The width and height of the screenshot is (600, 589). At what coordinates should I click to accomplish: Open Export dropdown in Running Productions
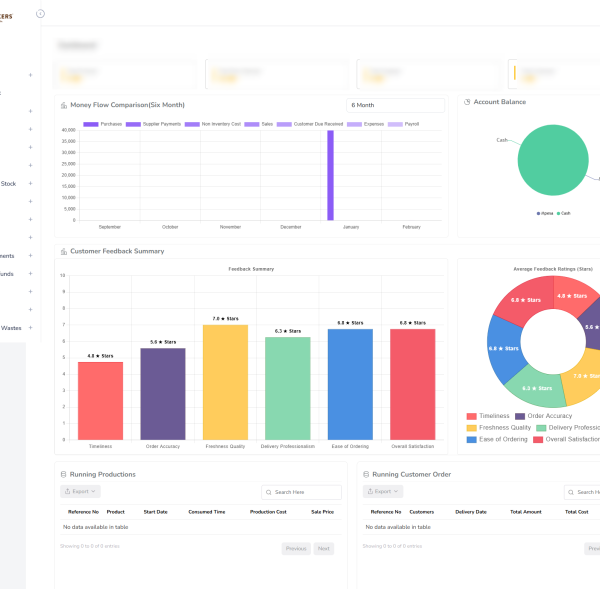point(80,492)
